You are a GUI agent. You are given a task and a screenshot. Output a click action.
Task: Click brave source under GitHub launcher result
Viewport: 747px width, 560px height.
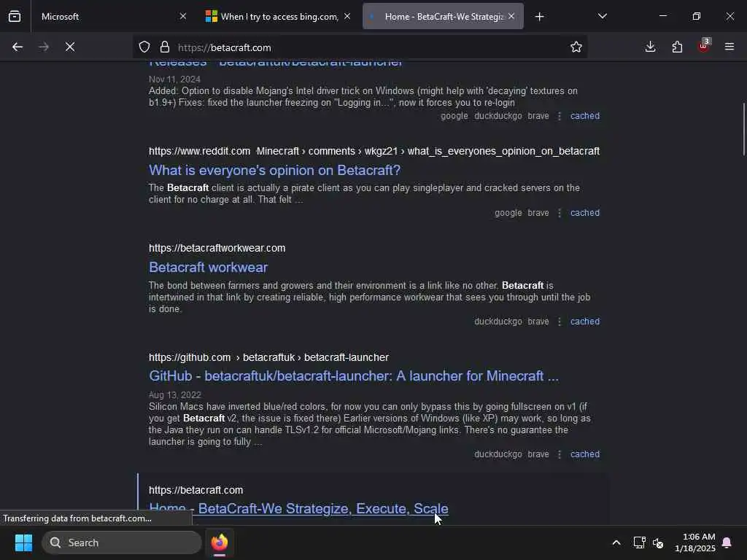coord(538,454)
